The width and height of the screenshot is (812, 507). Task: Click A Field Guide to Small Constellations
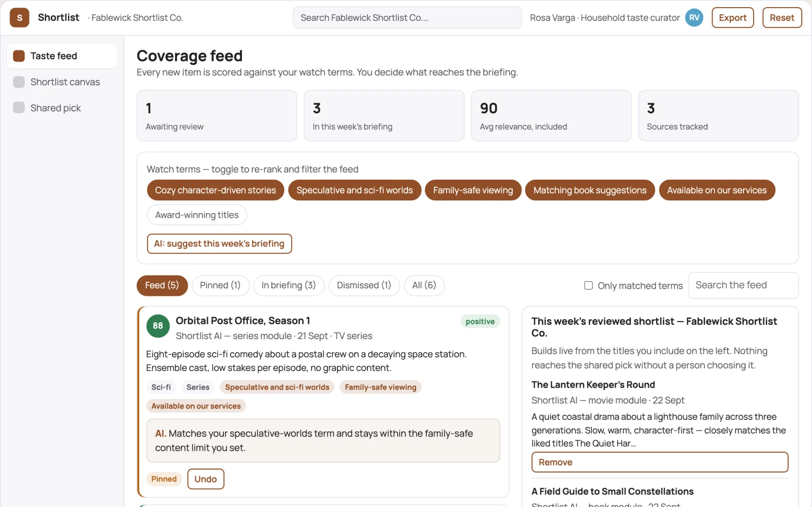pyautogui.click(x=613, y=491)
